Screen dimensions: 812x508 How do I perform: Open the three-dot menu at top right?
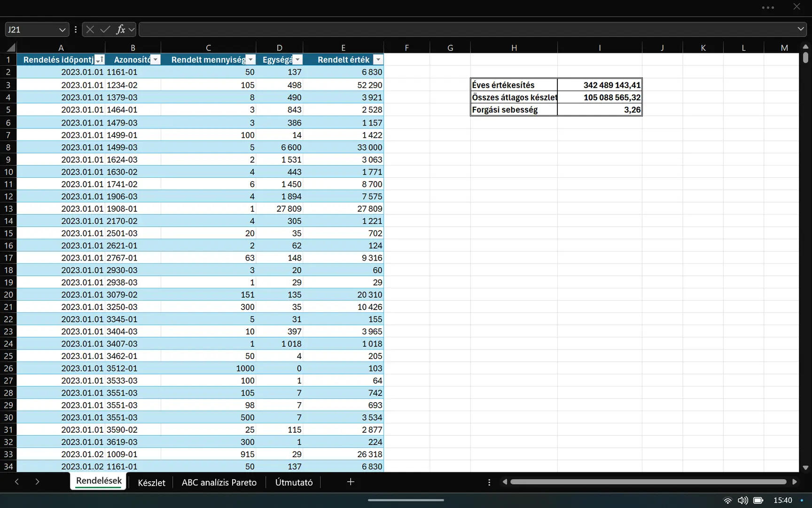point(768,8)
